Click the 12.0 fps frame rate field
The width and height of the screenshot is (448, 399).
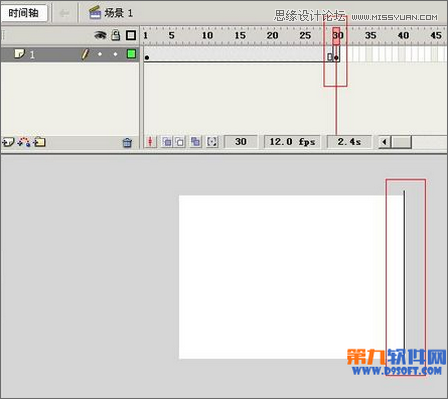[292, 142]
